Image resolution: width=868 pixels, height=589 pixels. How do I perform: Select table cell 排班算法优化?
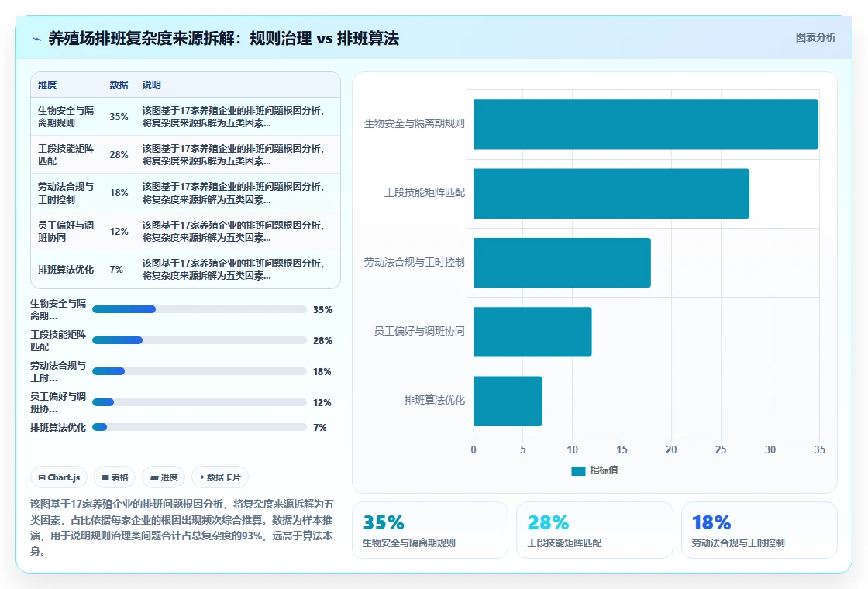pos(66,270)
